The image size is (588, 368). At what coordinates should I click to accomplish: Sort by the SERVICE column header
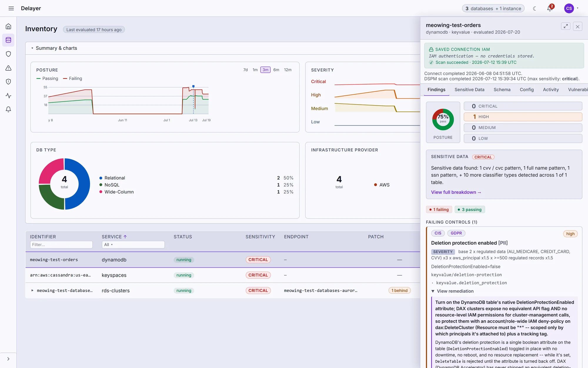click(112, 237)
